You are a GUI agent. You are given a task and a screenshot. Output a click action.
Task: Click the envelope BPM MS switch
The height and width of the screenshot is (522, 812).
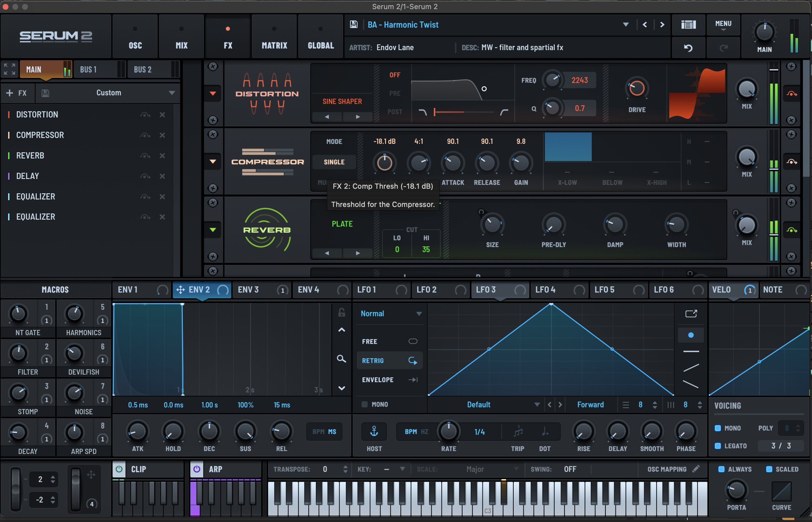coord(324,432)
